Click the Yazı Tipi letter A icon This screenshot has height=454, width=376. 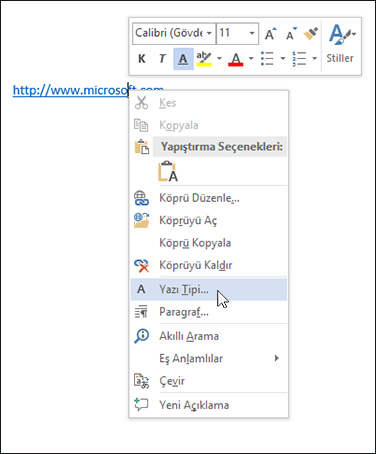coord(141,289)
